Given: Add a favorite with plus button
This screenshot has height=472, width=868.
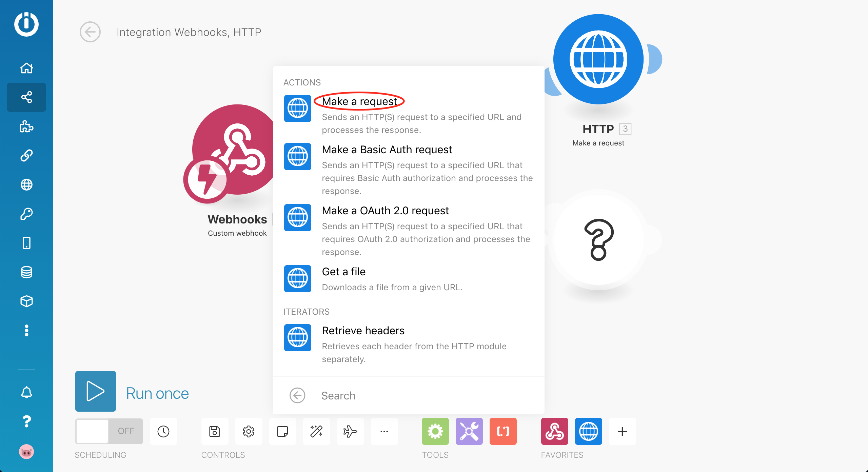Looking at the screenshot, I should 622,431.
